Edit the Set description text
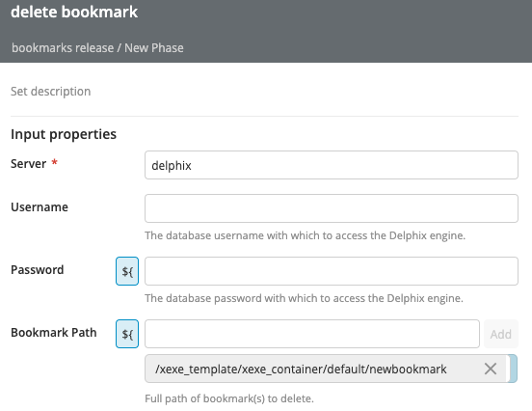 pyautogui.click(x=50, y=92)
